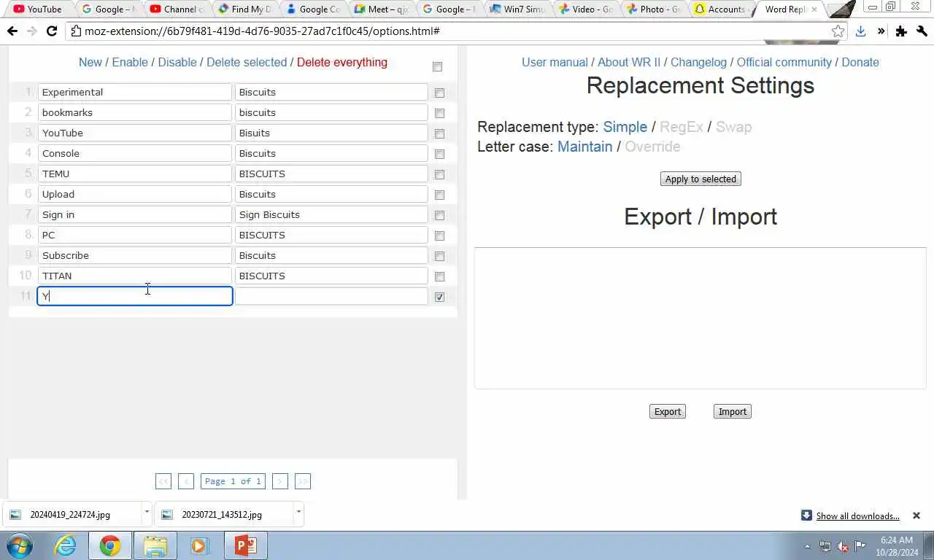Uncheck row 11 checkbox
Image resolution: width=934 pixels, height=560 pixels.
pos(439,297)
